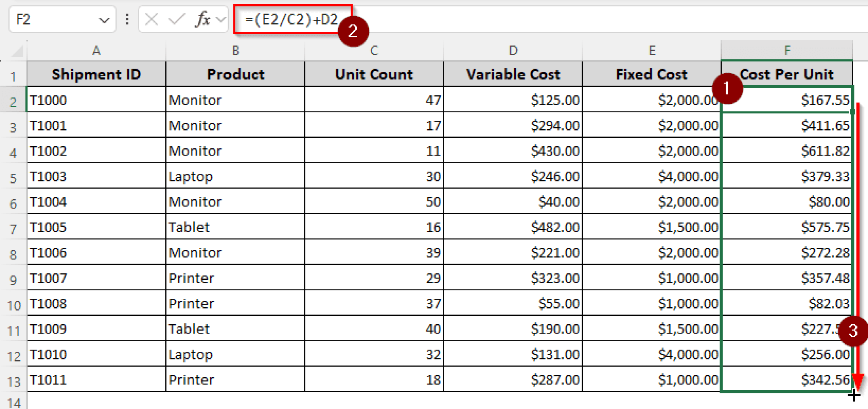Click the three-dot formula bar resize handle
Screen dimensions: 868x409
127,19
